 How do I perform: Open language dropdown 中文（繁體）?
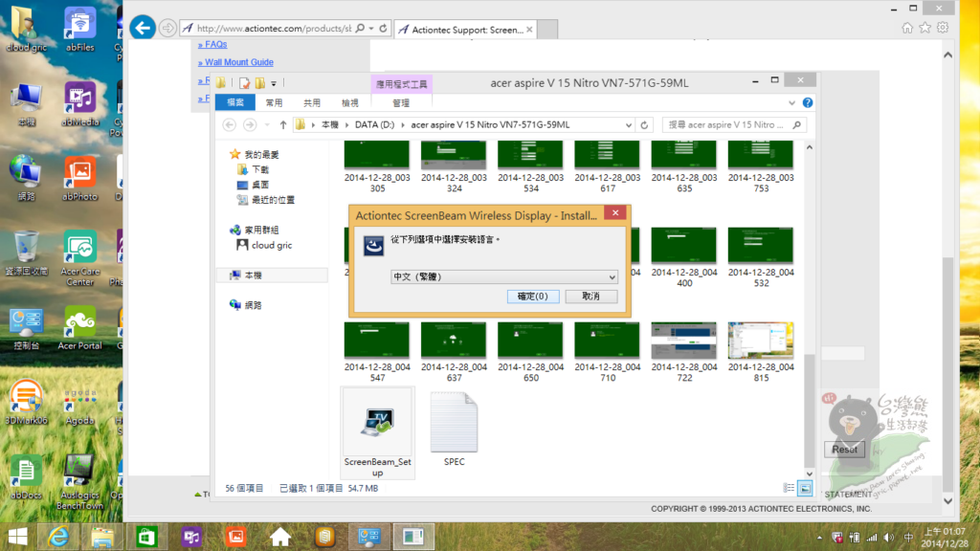coord(504,276)
